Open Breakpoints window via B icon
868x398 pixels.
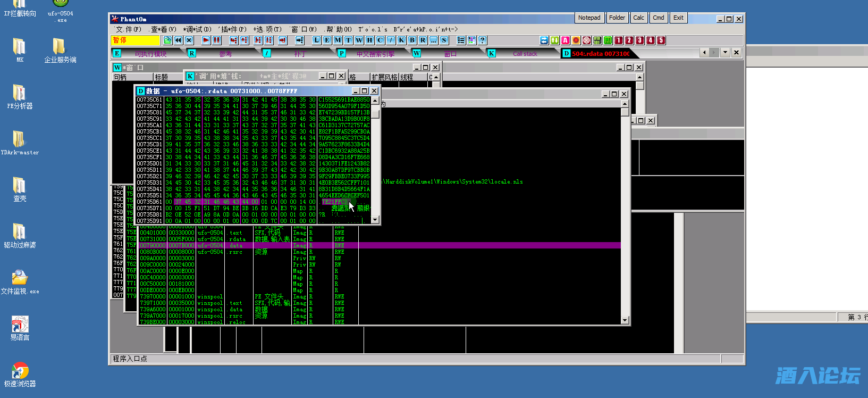click(412, 40)
